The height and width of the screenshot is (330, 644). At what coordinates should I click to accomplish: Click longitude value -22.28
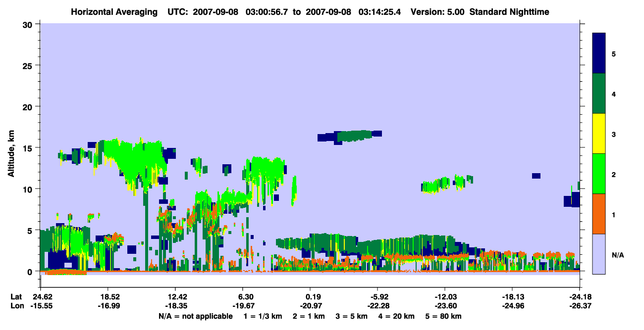[x=377, y=306]
